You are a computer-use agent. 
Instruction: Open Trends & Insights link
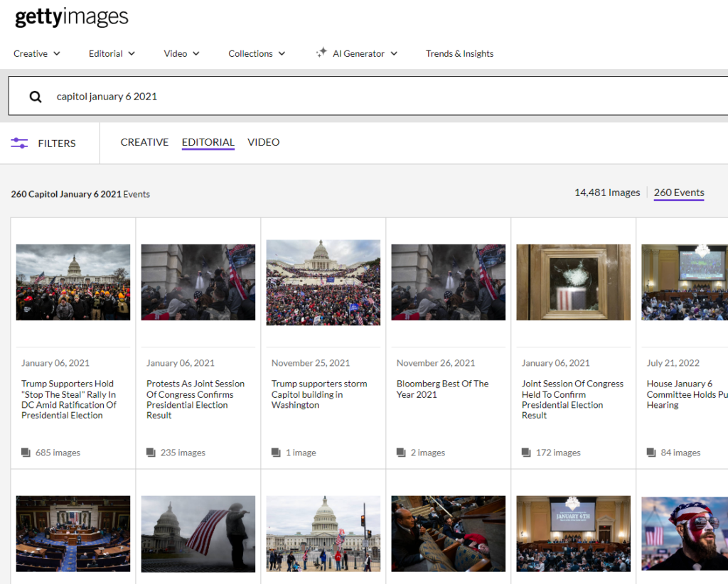(x=459, y=53)
